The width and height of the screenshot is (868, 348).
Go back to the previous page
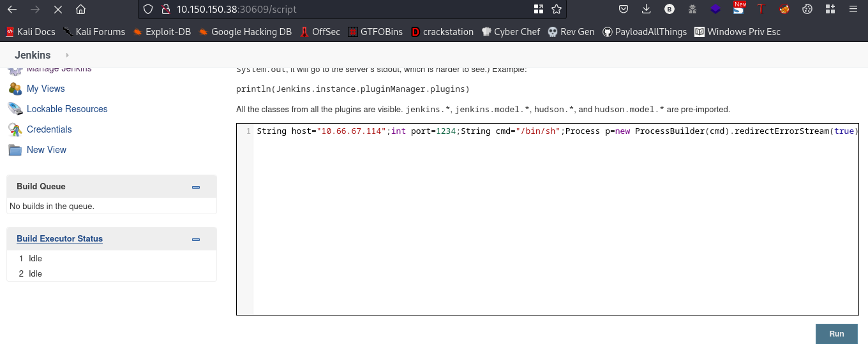coord(13,10)
